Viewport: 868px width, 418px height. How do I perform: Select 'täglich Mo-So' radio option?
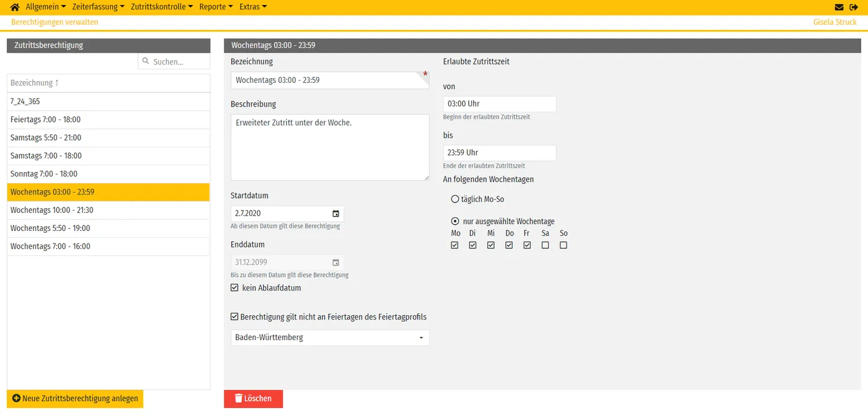(455, 199)
